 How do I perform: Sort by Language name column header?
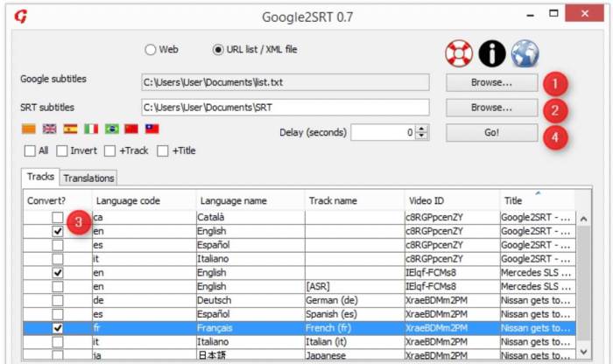click(x=250, y=200)
